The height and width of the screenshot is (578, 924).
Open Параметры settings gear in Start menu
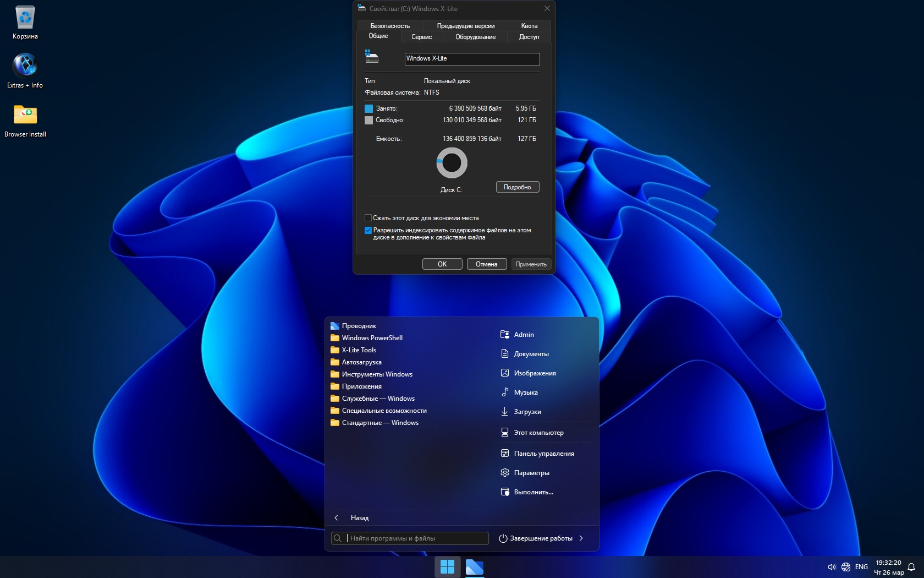point(531,473)
